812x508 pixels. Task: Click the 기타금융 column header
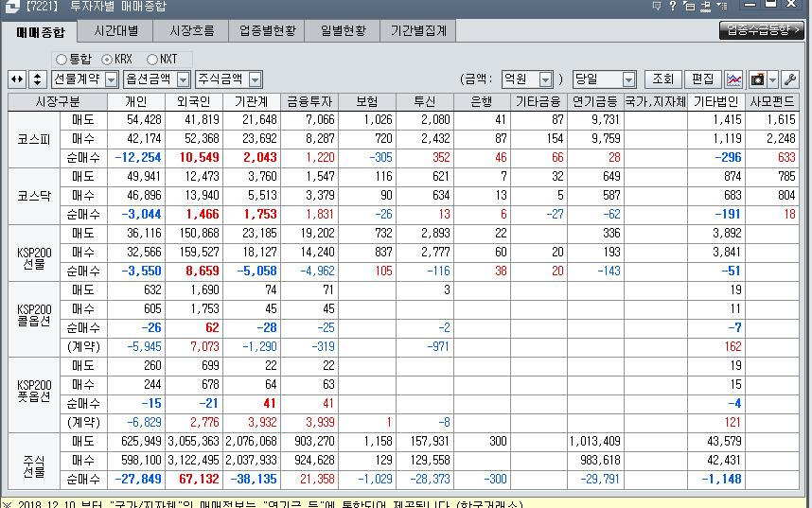click(x=538, y=101)
